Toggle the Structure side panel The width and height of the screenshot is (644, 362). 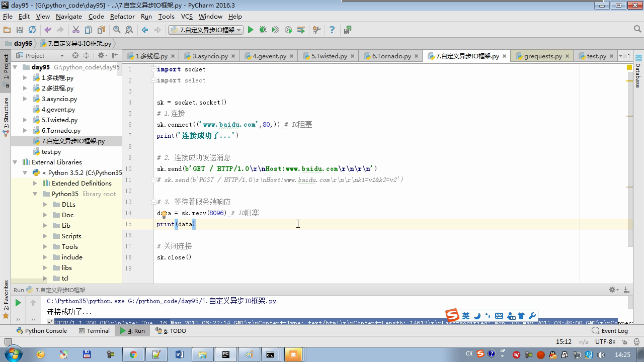[x=6, y=115]
